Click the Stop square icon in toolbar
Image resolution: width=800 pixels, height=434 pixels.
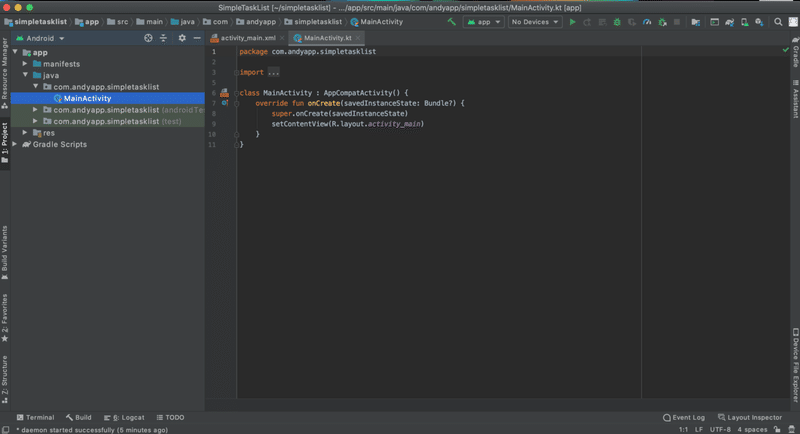[x=677, y=22]
